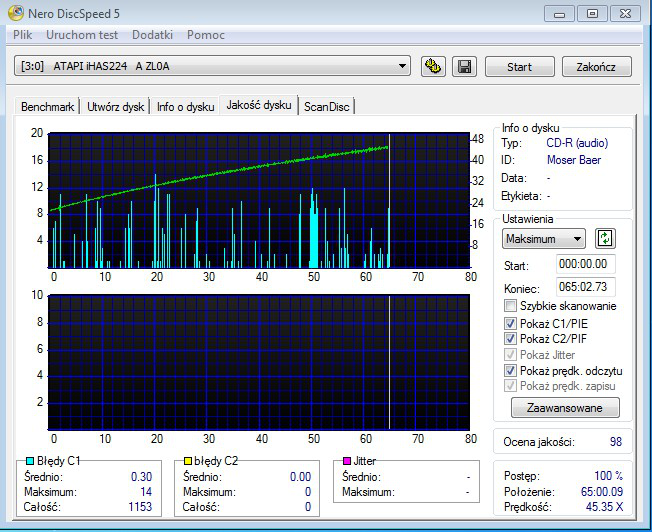
Task: Uncheck Pokaż C2/PIF checkbox
Action: click(510, 339)
